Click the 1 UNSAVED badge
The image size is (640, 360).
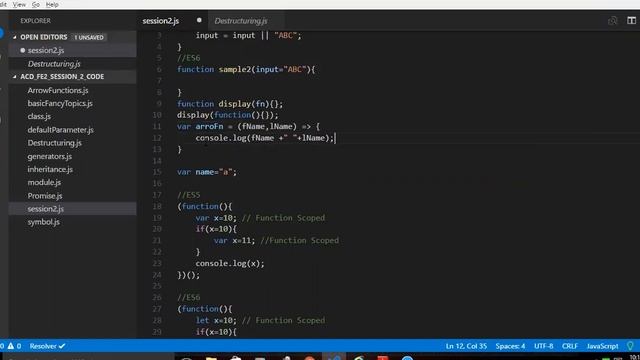[x=89, y=37]
